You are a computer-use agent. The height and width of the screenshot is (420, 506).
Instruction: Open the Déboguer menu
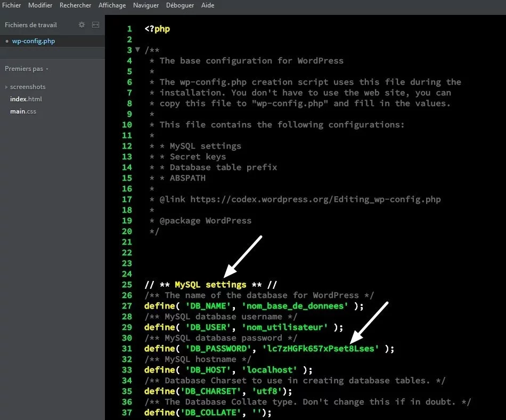pos(180,5)
